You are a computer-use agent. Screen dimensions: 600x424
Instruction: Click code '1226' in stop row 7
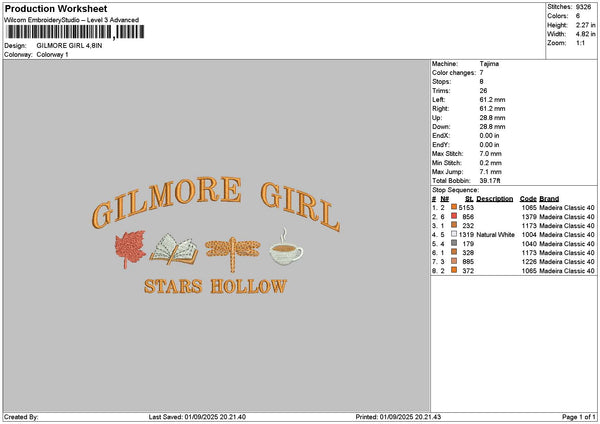(x=529, y=262)
